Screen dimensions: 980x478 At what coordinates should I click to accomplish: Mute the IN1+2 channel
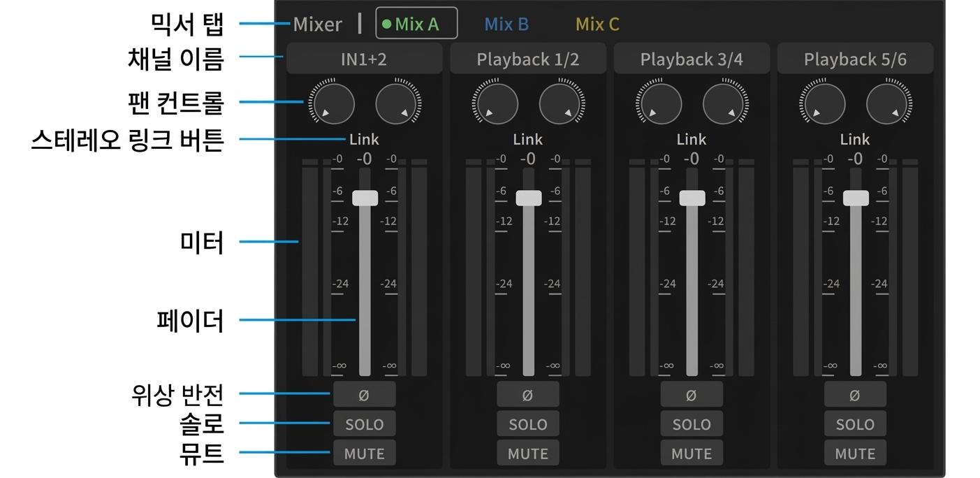click(364, 454)
